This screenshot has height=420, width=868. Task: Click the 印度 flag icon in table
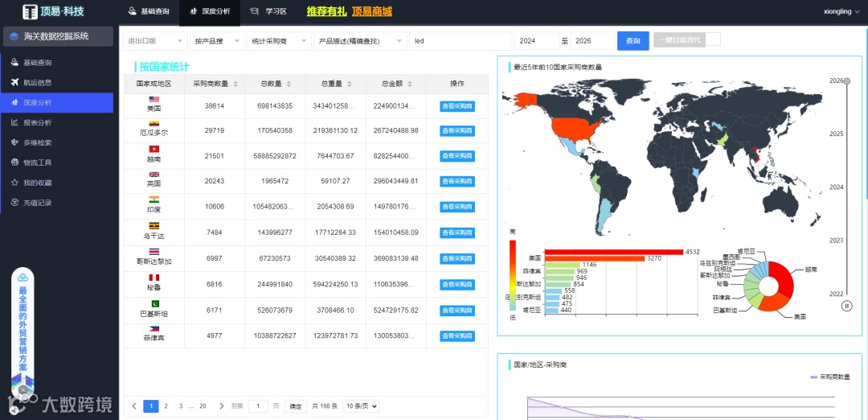click(154, 200)
